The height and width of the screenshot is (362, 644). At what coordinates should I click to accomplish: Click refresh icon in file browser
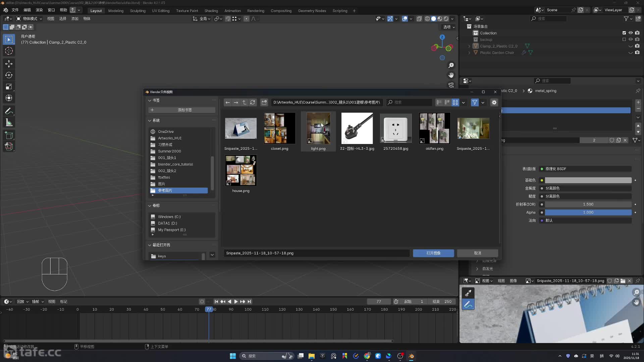tap(253, 103)
